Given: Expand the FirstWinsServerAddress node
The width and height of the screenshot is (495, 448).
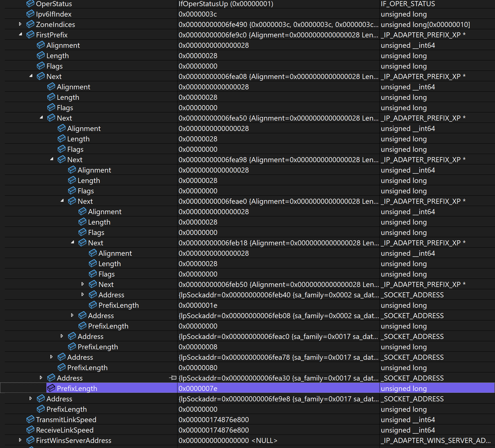Looking at the screenshot, I should coord(20,440).
